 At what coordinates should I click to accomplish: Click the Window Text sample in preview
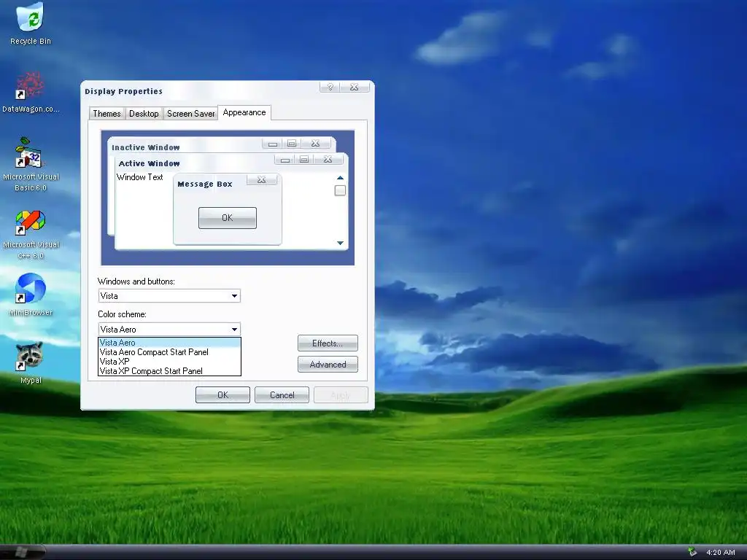coord(139,177)
